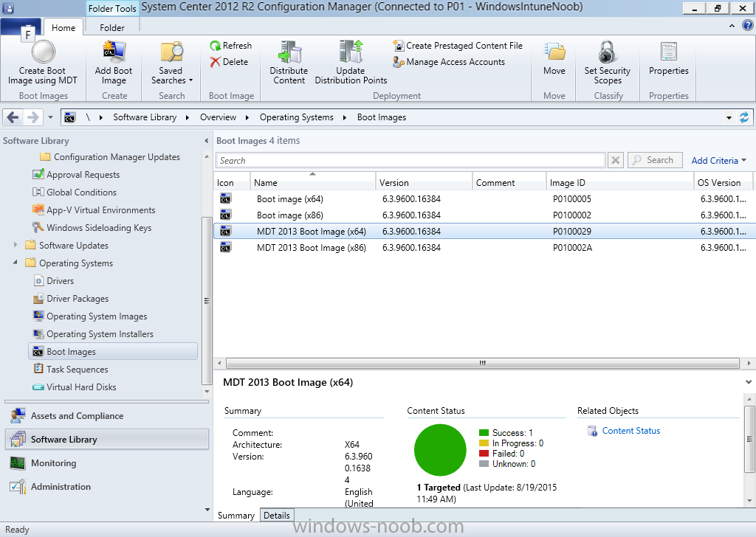Image resolution: width=756 pixels, height=537 pixels.
Task: Select MDT 2013 Boot Image (x86) row
Action: pos(484,248)
